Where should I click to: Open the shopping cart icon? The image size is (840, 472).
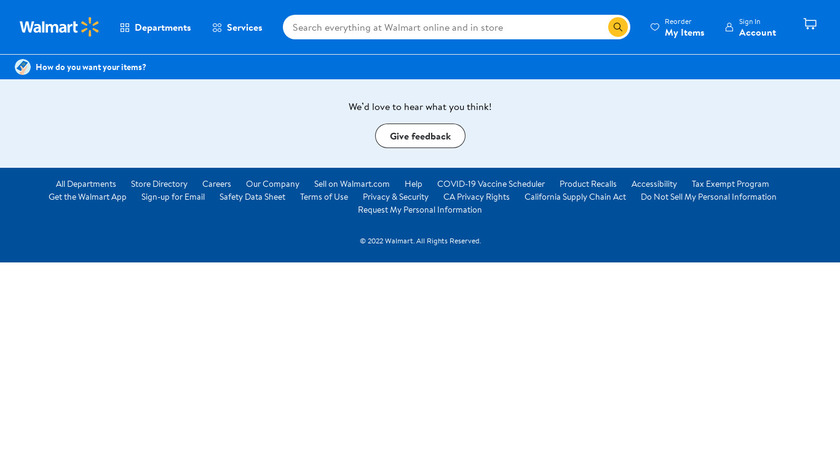pos(810,24)
